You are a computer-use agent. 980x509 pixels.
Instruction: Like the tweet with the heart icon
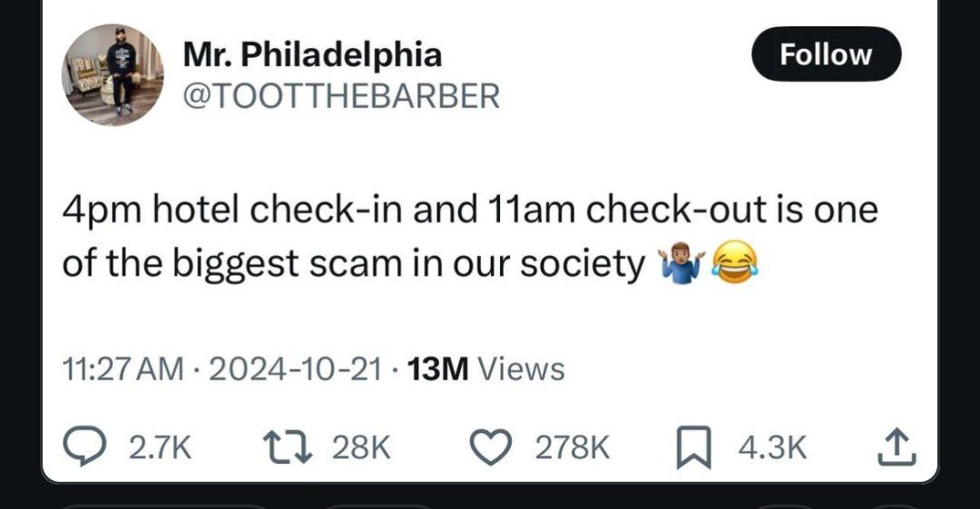coord(490,447)
